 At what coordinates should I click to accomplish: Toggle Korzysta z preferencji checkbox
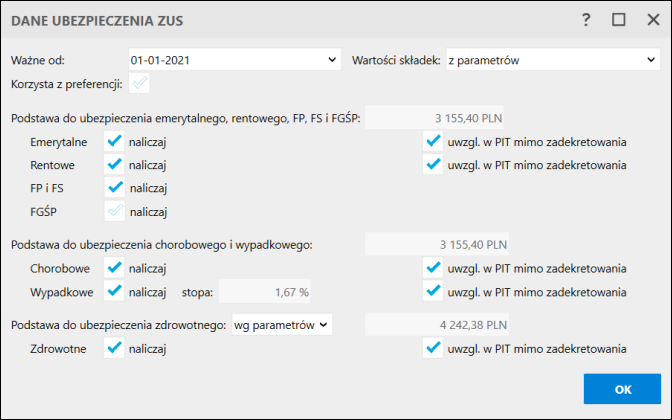[139, 84]
